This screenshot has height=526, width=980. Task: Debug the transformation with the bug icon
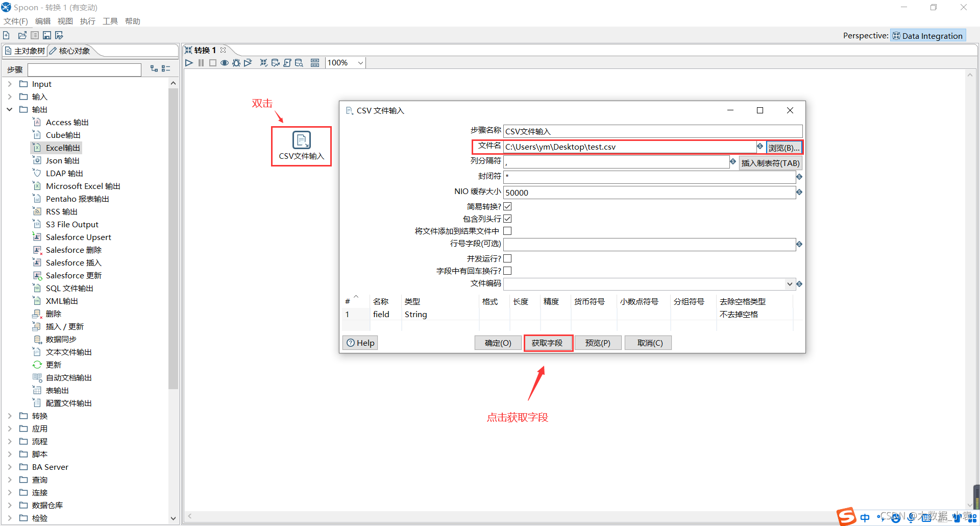236,63
